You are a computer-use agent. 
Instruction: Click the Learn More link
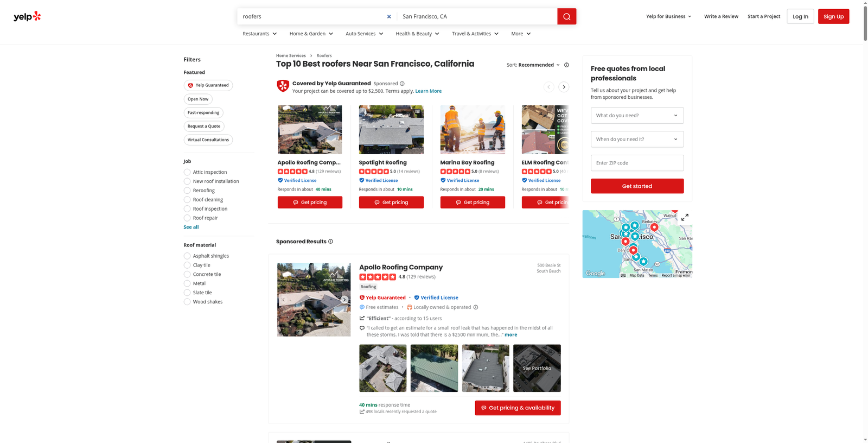pyautogui.click(x=428, y=91)
